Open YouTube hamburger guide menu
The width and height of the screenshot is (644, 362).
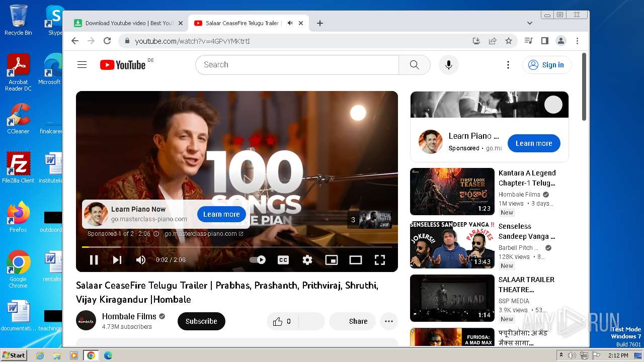[x=82, y=65]
